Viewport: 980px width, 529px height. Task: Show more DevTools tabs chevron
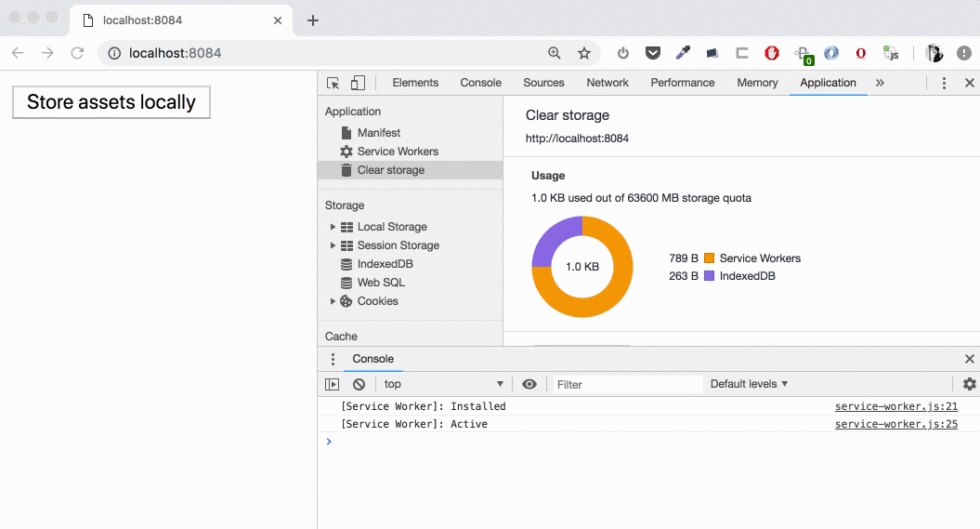880,83
